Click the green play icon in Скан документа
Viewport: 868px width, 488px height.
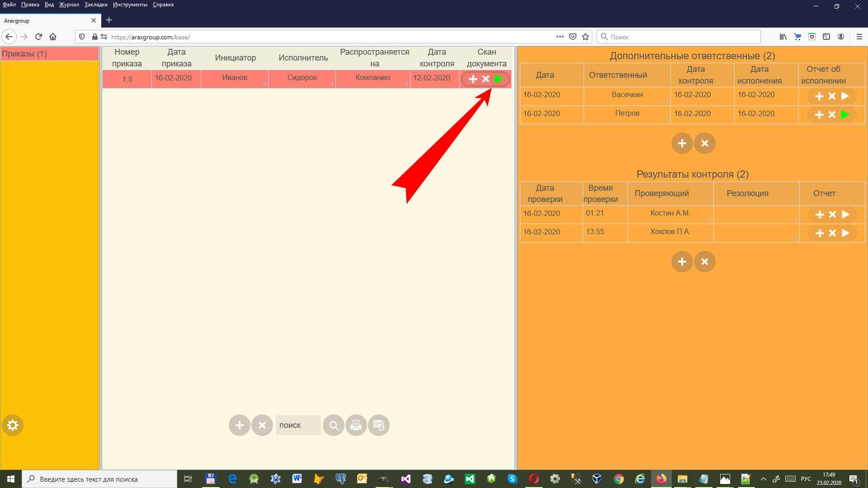pos(498,79)
